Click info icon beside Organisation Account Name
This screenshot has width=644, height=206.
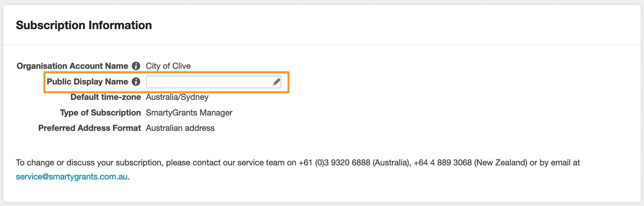(136, 66)
